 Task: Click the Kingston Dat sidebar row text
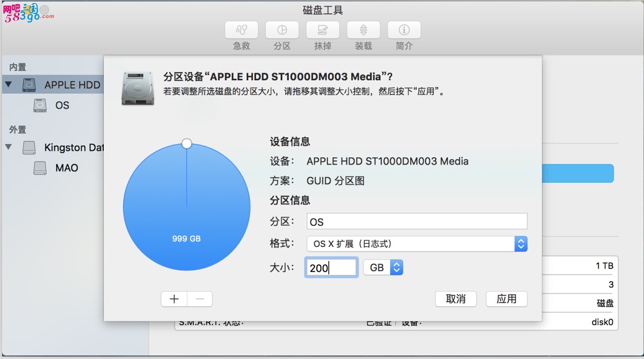point(74,148)
